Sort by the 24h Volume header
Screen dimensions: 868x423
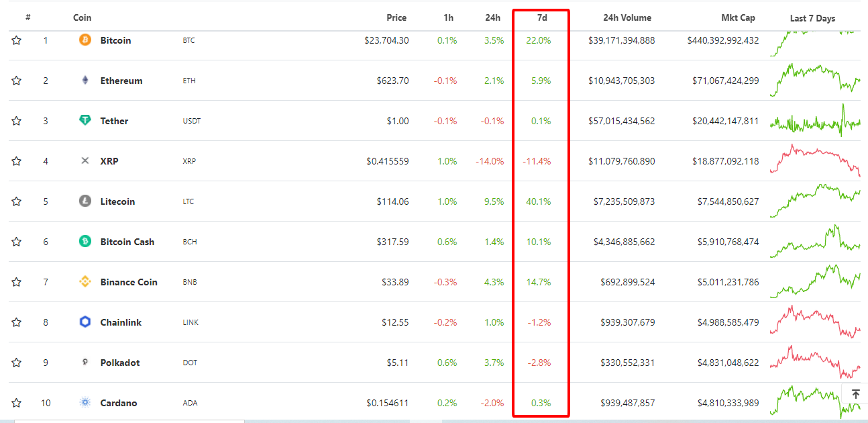[627, 18]
